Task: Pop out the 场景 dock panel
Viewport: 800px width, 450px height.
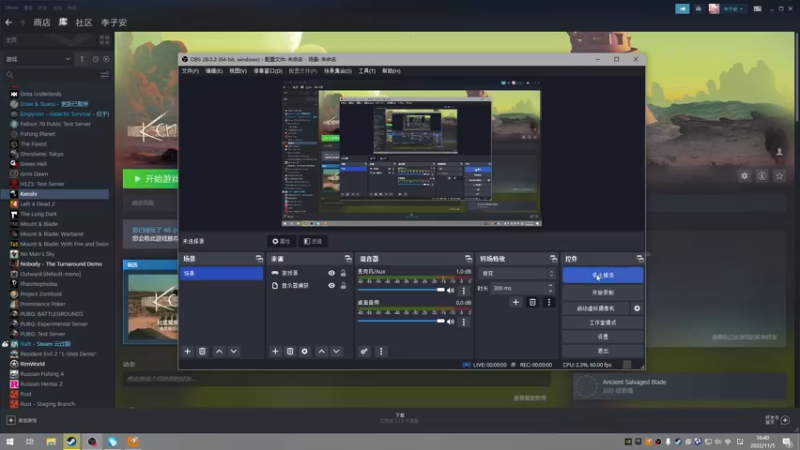Action: pyautogui.click(x=259, y=259)
